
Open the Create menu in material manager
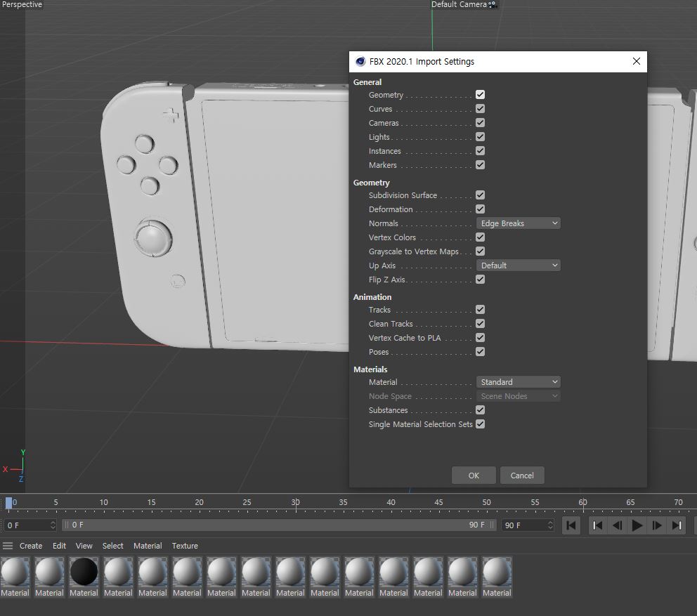[31, 546]
